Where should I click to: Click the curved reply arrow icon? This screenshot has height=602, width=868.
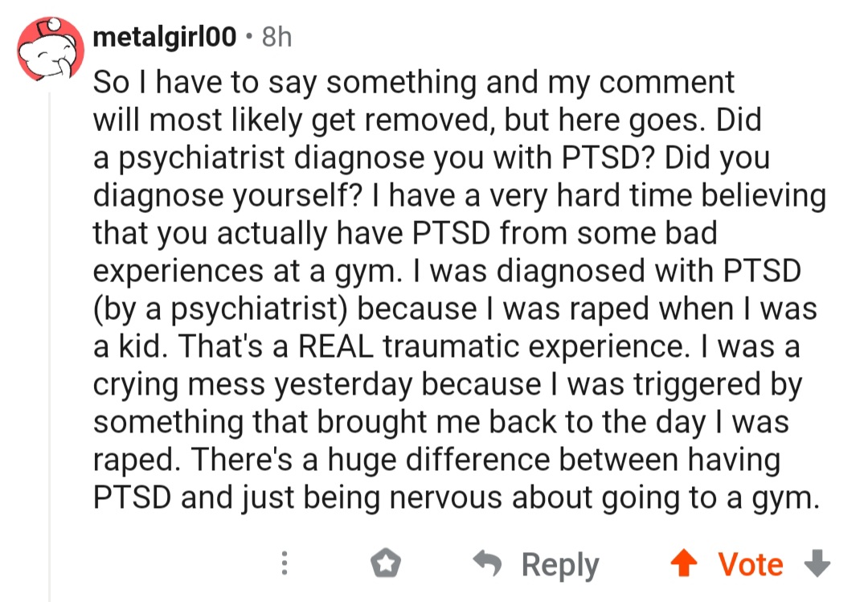click(487, 563)
